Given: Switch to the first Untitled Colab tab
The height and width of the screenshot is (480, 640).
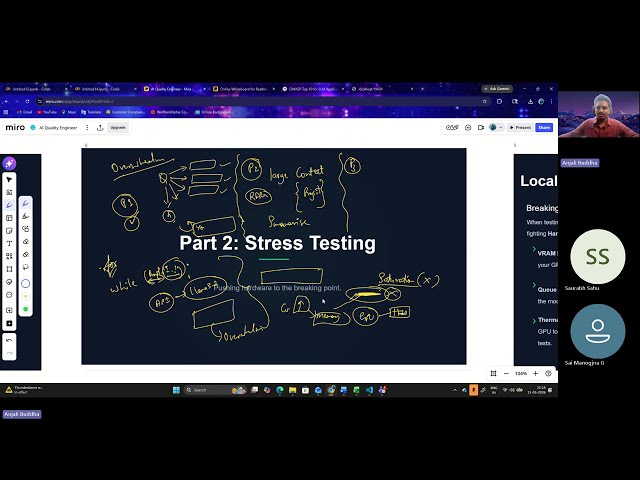Looking at the screenshot, I should click(36, 89).
